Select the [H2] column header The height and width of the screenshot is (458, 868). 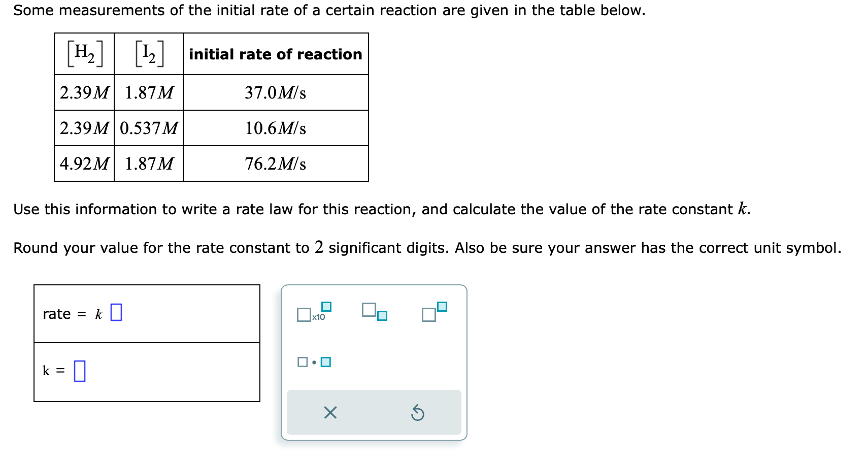(x=84, y=53)
